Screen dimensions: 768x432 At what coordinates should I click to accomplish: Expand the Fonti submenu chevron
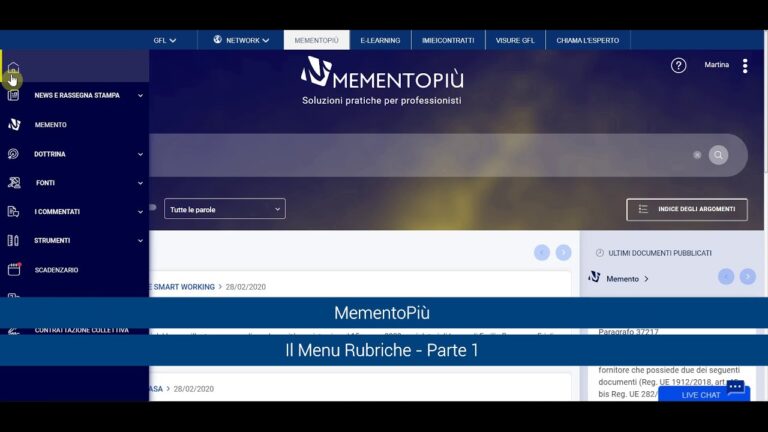click(x=140, y=183)
